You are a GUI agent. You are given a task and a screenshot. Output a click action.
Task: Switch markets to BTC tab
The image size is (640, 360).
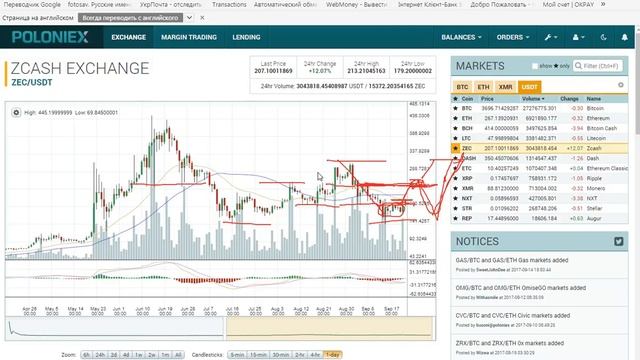[462, 87]
